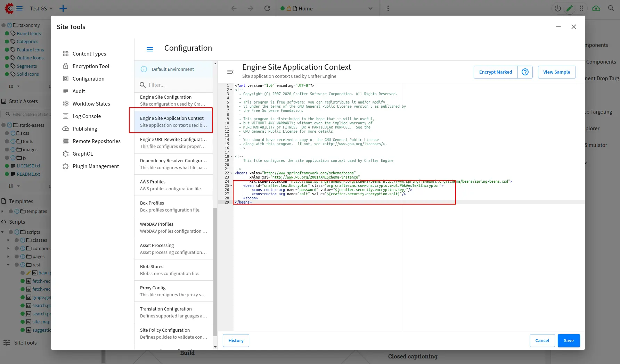
Task: Open the GraphQL icon in sidebar
Action: [65, 154]
